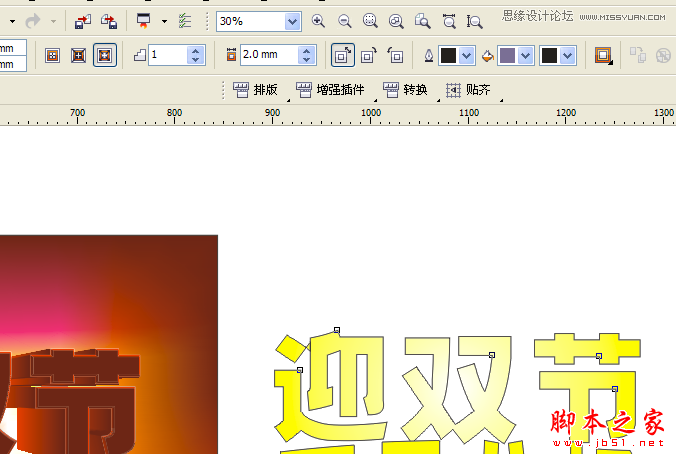Click the Import file icon
The height and width of the screenshot is (454, 676).
coord(83,21)
